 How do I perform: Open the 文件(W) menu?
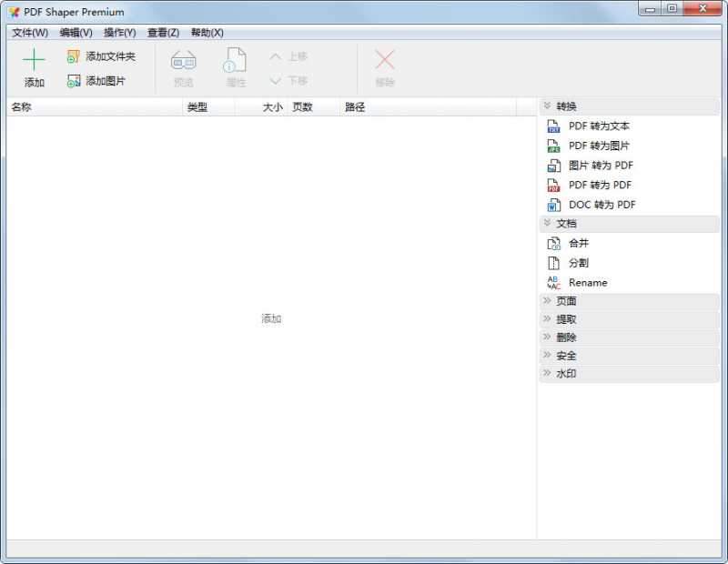29,32
